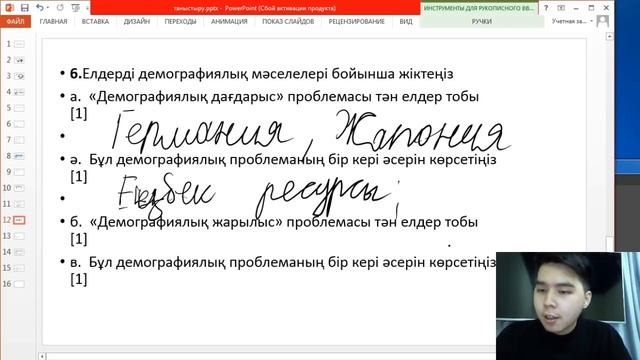Open the РЕЦЕНЗИРОВАНИЕ ribbon tab
Viewport: 640px width, 360px height.
(356, 21)
